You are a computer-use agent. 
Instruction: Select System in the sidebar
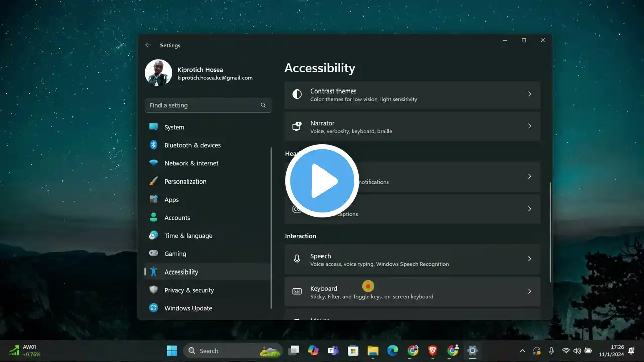pos(174,127)
